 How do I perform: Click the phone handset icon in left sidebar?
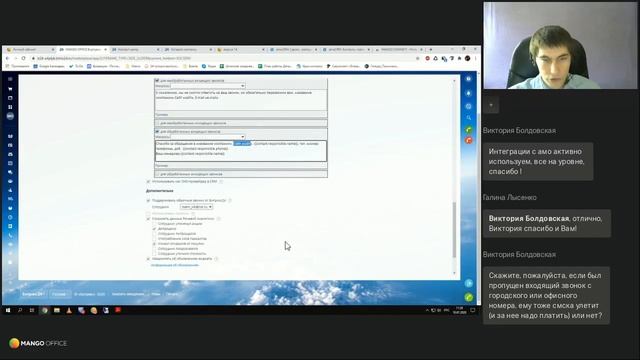[10, 236]
